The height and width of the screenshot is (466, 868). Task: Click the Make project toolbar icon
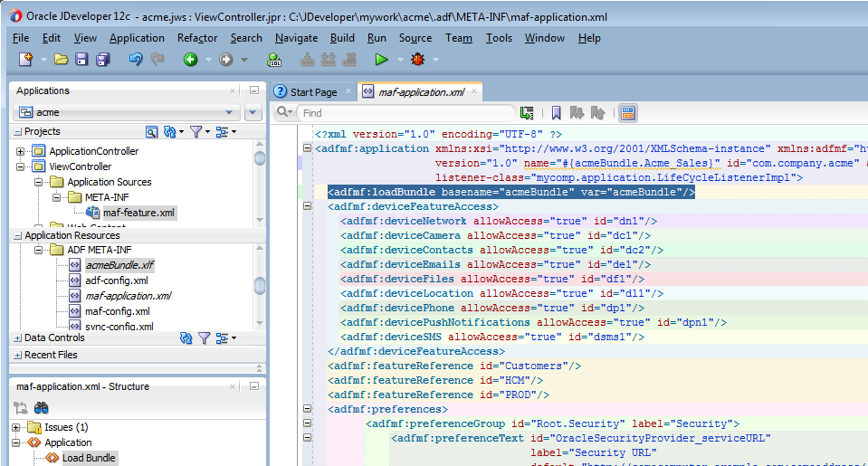tap(307, 59)
